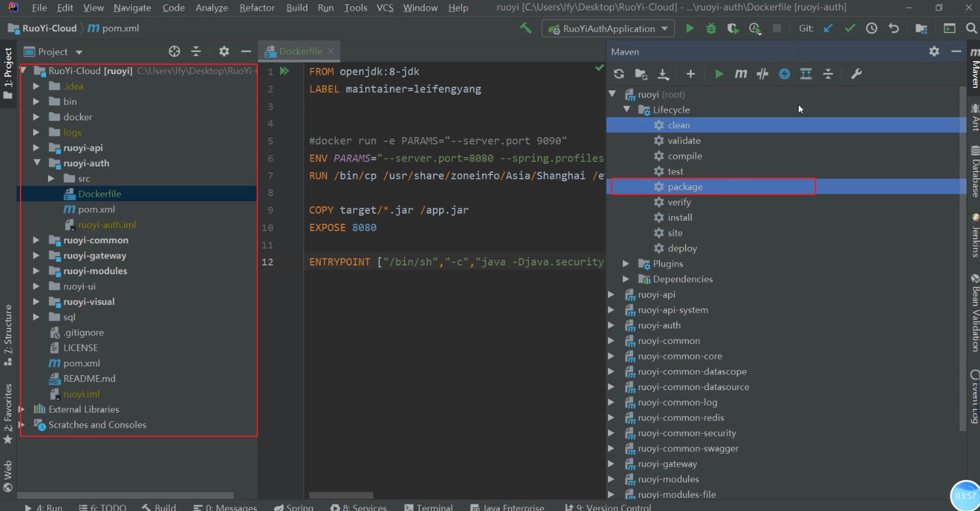The image size is (980, 511).
Task: Select the install lifecycle phase
Action: click(x=680, y=217)
